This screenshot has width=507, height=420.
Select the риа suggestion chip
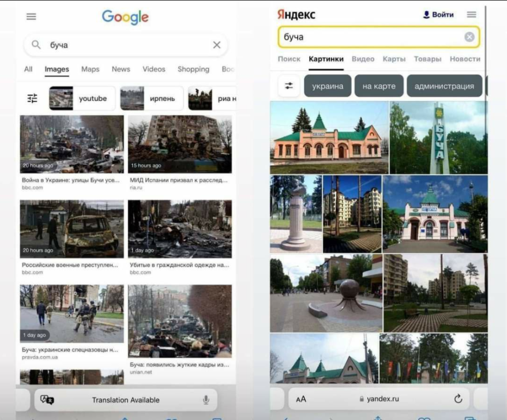pyautogui.click(x=212, y=99)
